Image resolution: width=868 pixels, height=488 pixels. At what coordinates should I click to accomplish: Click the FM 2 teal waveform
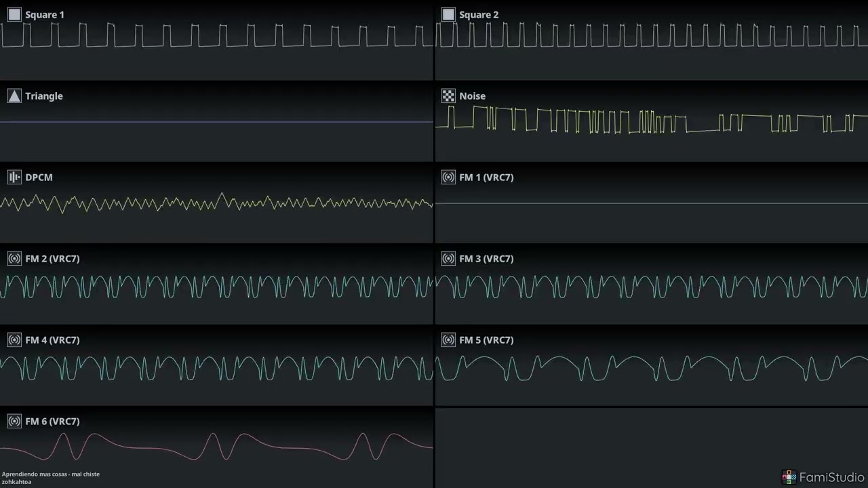tap(217, 286)
